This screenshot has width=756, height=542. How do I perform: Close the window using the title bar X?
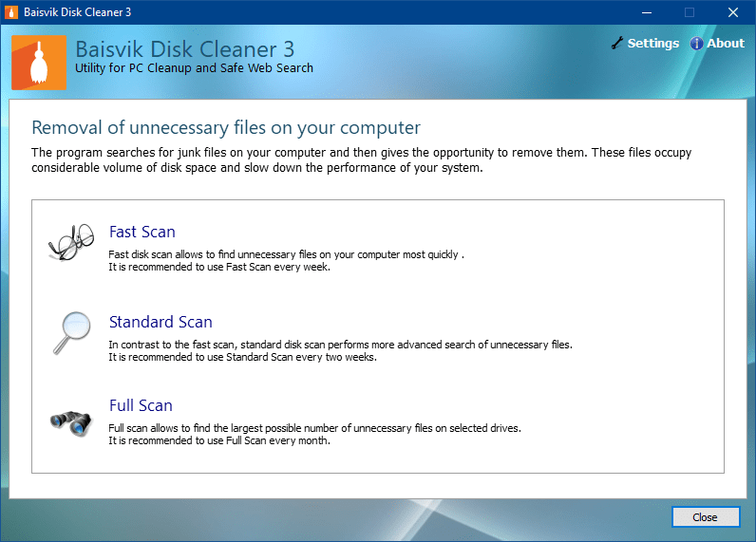pyautogui.click(x=733, y=12)
